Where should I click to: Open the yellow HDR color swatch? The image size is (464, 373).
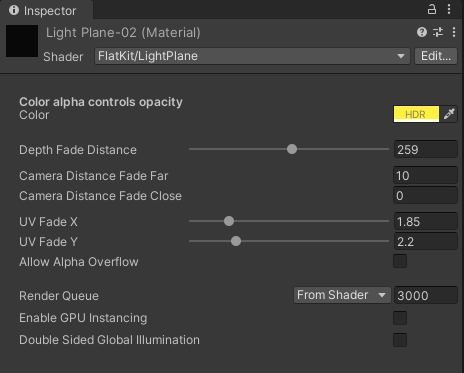[416, 114]
